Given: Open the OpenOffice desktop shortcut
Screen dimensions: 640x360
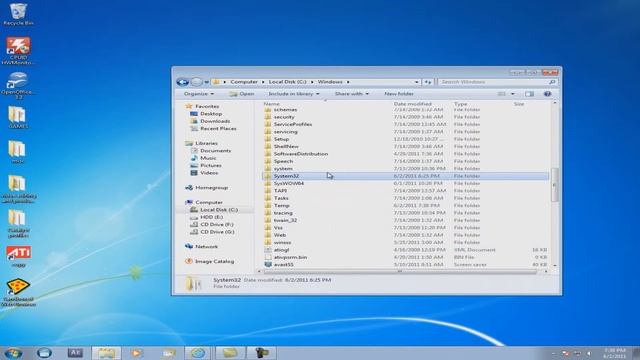Looking at the screenshot, I should pos(17,85).
